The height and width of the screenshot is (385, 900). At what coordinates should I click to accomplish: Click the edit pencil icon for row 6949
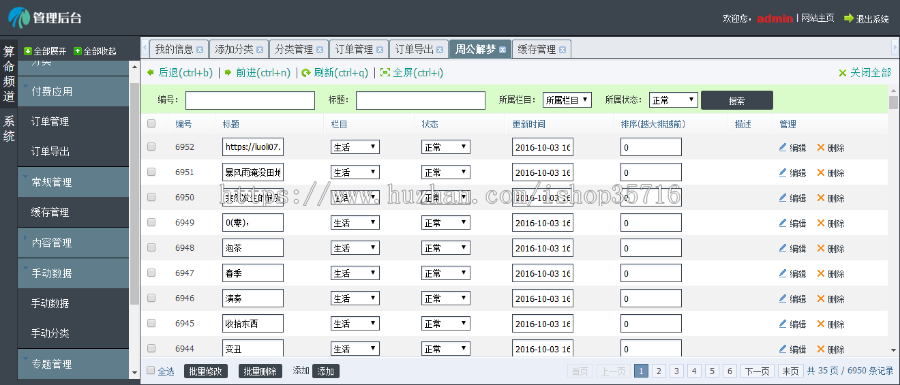pyautogui.click(x=782, y=223)
